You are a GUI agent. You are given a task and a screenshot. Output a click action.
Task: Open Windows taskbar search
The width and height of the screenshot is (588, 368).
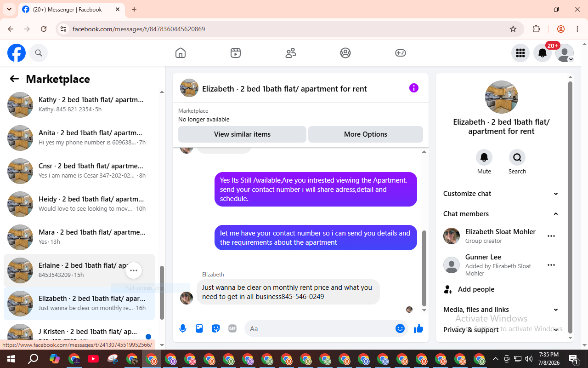(x=33, y=359)
